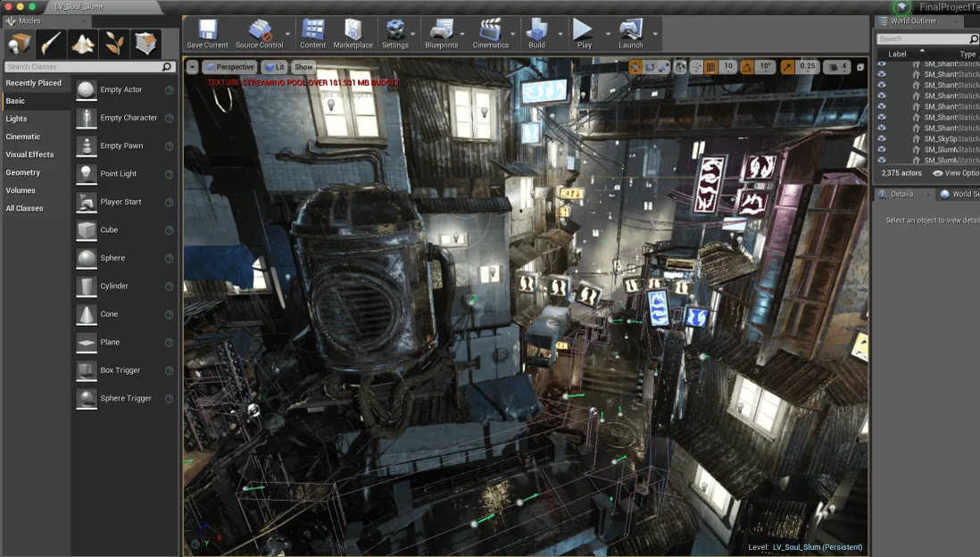Screen dimensions: 980x557
Task: Select the Foliage mode icon
Action: pos(114,44)
